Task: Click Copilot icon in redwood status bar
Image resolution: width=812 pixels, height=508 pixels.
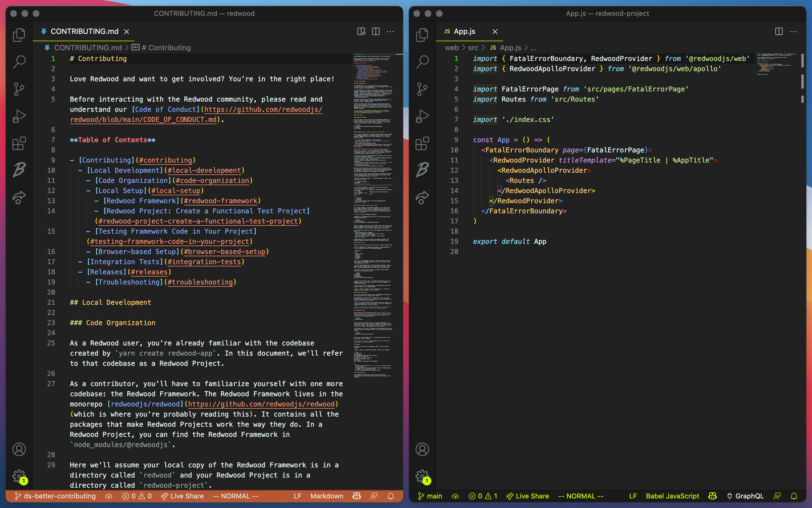Action: pyautogui.click(x=357, y=496)
